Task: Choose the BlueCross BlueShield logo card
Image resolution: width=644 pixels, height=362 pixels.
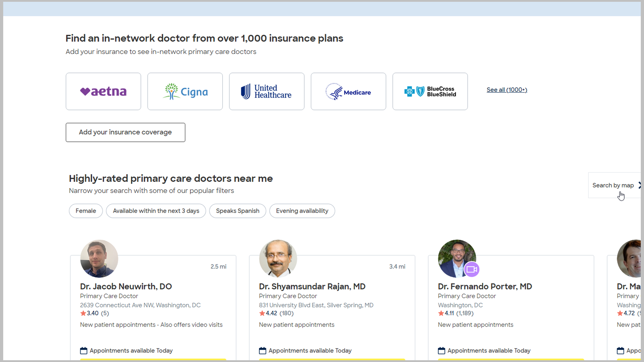Action: tap(430, 91)
